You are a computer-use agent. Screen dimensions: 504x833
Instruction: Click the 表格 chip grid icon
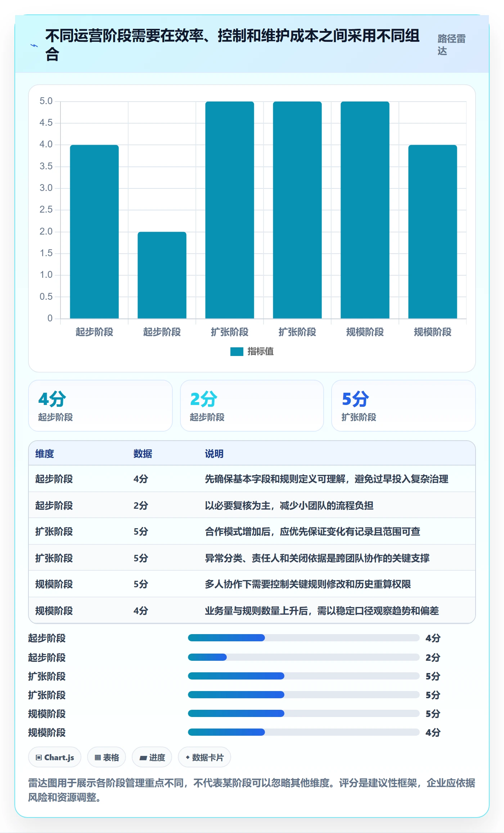pyautogui.click(x=98, y=757)
